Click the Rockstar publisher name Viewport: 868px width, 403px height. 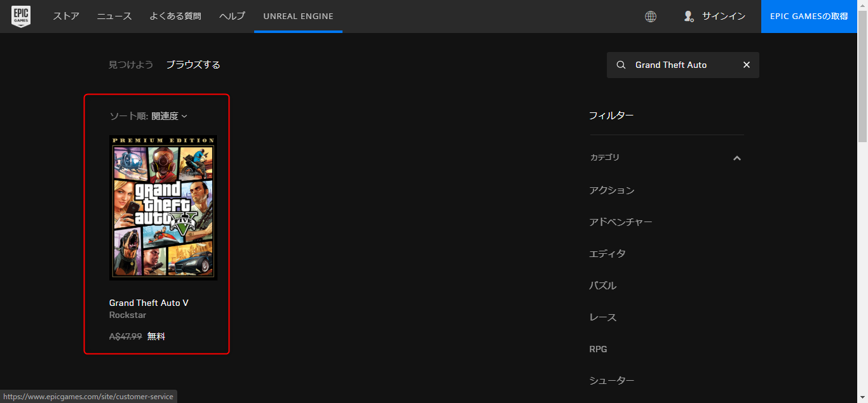(128, 315)
